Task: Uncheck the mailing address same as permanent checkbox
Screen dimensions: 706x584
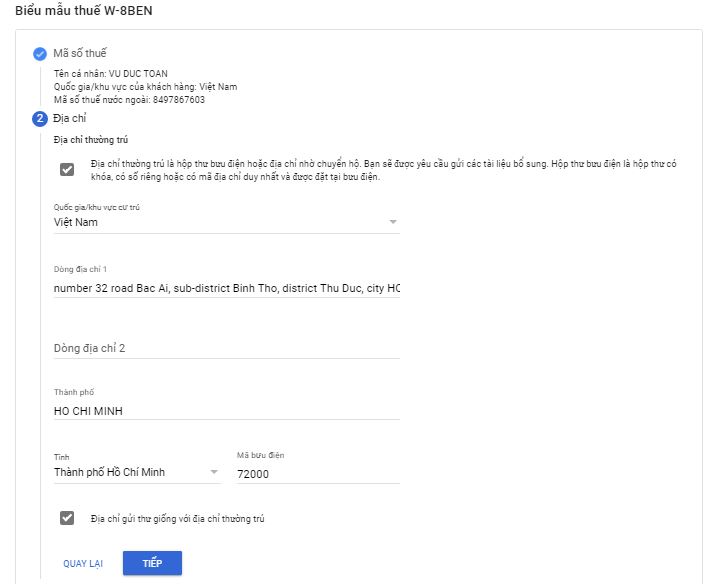Action: coord(67,518)
